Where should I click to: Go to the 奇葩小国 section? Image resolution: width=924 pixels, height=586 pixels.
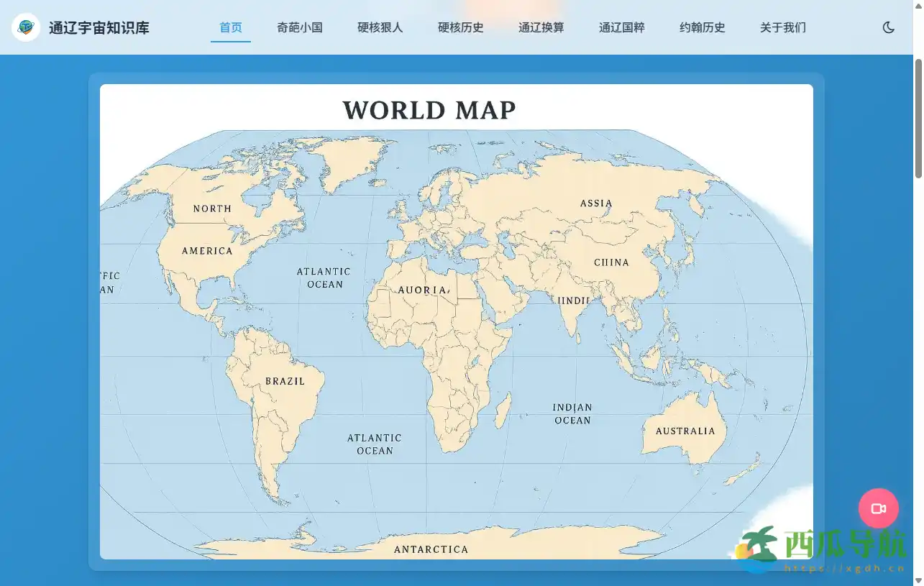300,27
